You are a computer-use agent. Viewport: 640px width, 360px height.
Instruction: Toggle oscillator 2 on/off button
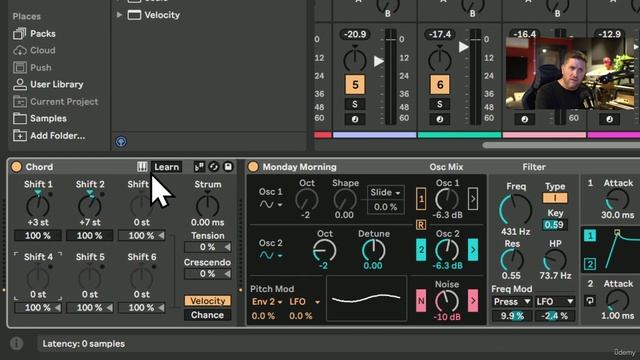[x=421, y=249]
